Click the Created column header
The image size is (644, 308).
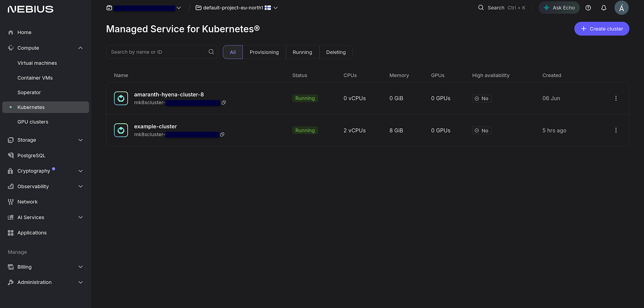pos(552,75)
